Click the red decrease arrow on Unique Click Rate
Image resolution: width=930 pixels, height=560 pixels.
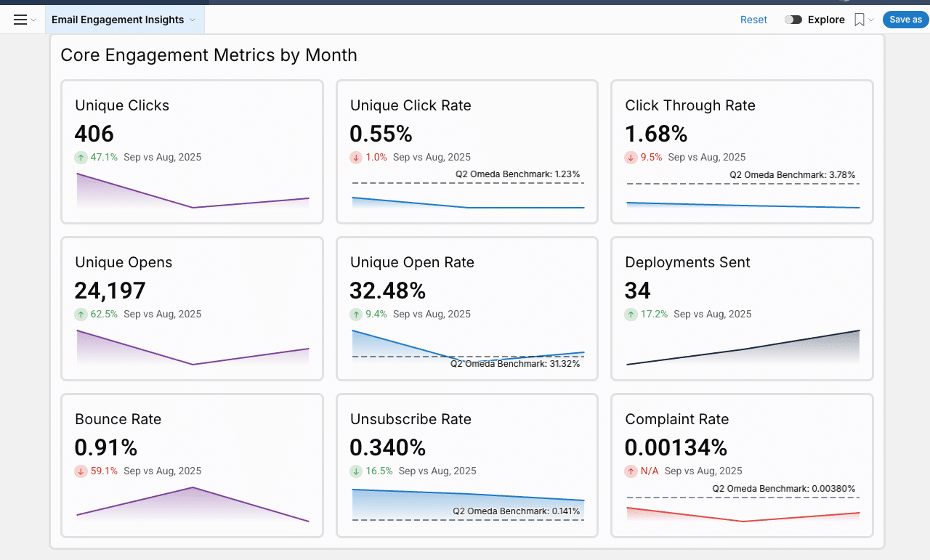click(x=355, y=157)
